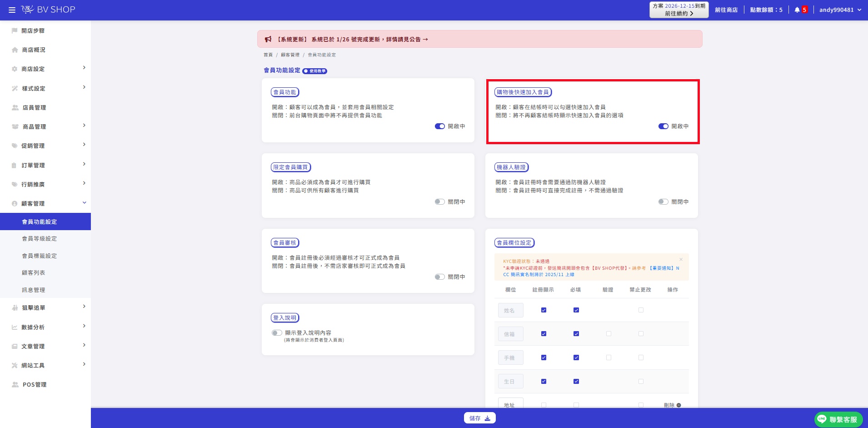Enable 限定會員購買 toggle
Screen dimensions: 868x428
pos(439,201)
